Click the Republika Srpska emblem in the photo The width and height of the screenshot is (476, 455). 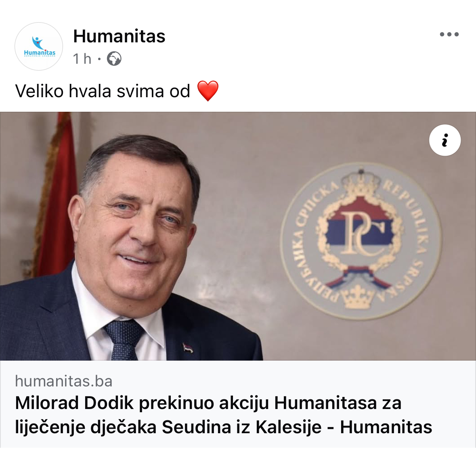click(361, 241)
